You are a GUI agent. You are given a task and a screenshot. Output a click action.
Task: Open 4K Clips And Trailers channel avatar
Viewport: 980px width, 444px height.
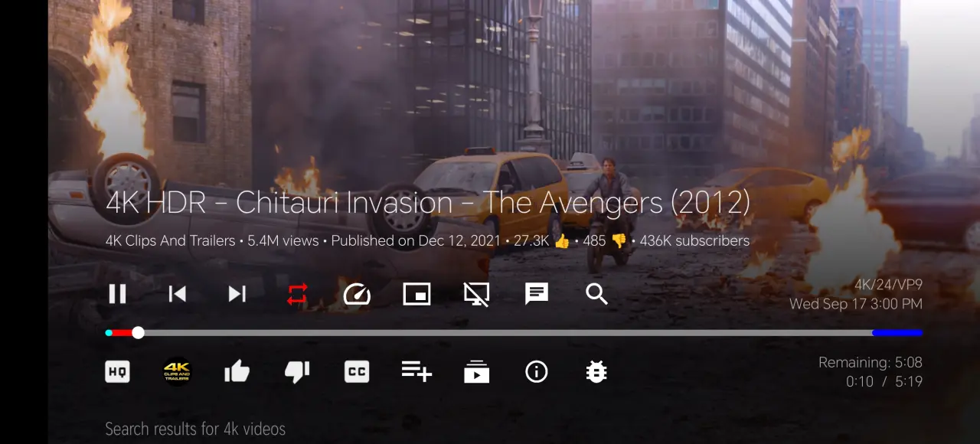point(177,372)
